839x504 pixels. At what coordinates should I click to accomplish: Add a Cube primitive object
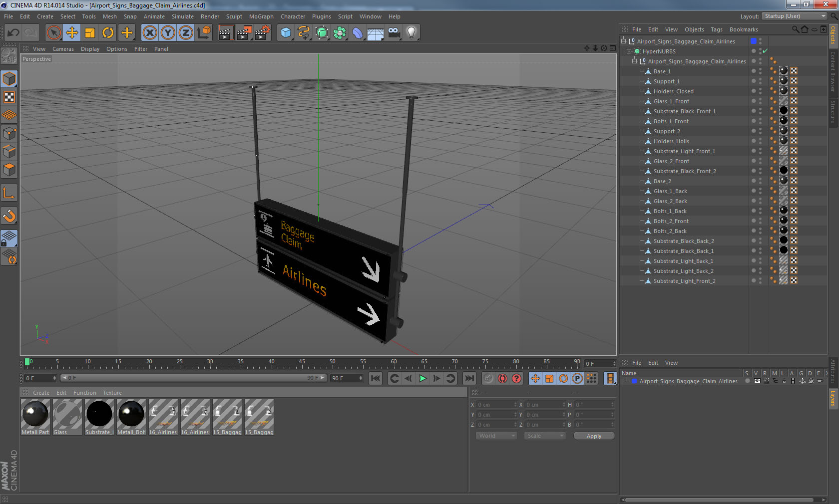[x=286, y=33]
